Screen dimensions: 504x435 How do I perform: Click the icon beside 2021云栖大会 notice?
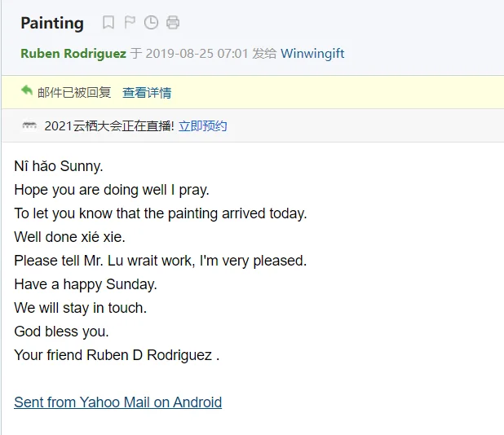pos(29,125)
